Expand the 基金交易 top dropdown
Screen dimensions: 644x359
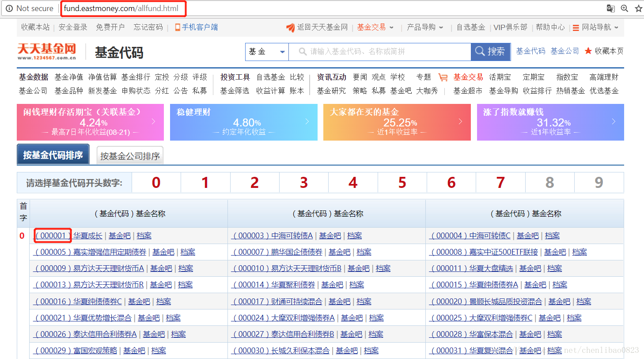tap(375, 27)
